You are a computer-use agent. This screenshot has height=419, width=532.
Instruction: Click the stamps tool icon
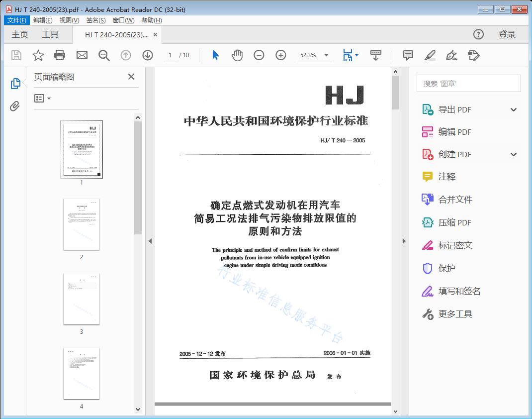pos(473,55)
